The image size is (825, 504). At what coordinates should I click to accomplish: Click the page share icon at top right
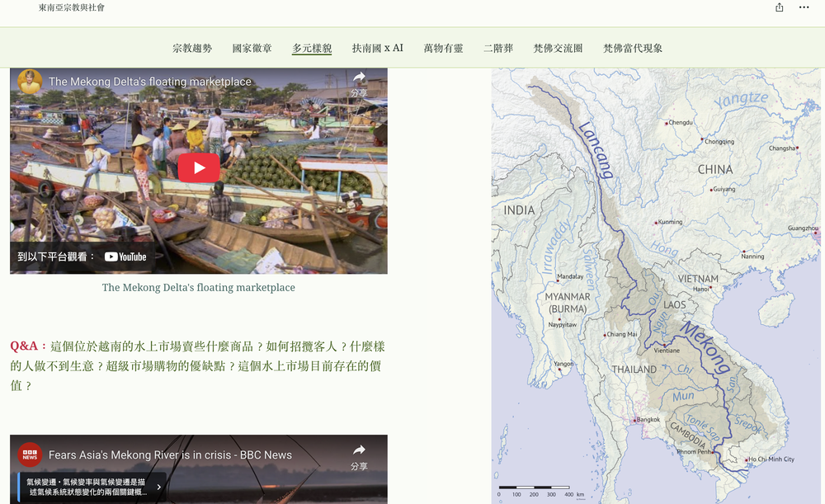[x=780, y=7]
